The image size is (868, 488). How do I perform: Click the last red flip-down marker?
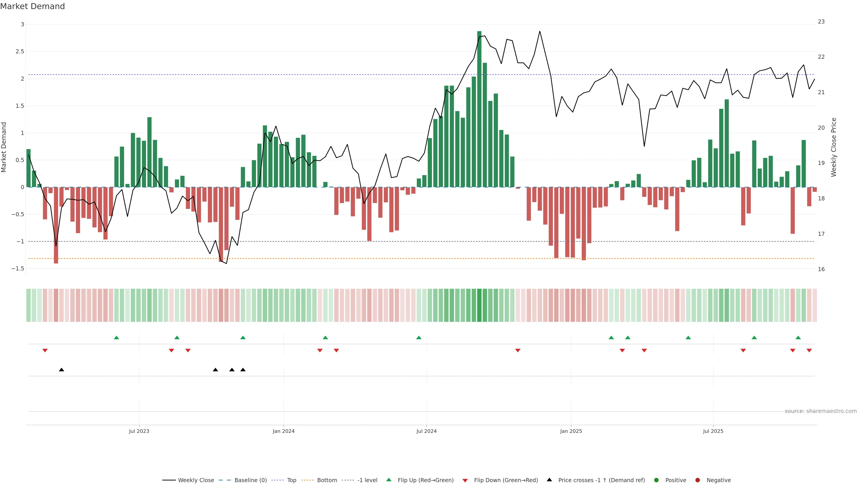[x=809, y=351]
